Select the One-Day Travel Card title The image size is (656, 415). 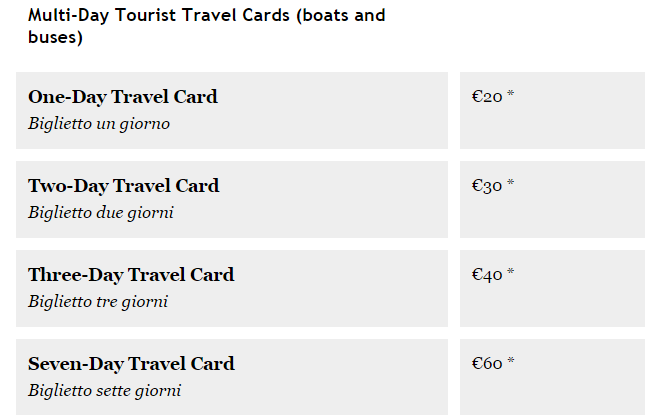(x=123, y=97)
